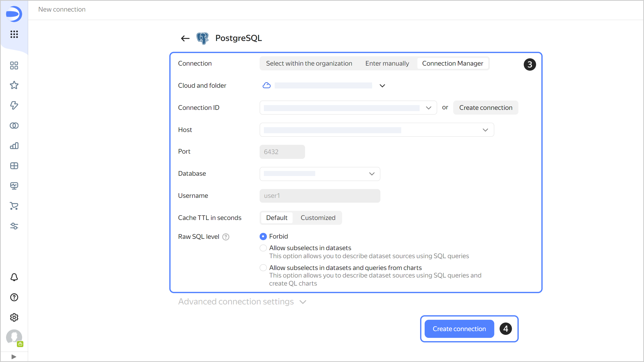This screenshot has width=644, height=362.
Task: Select subselects and queries from charts option
Action: [263, 268]
